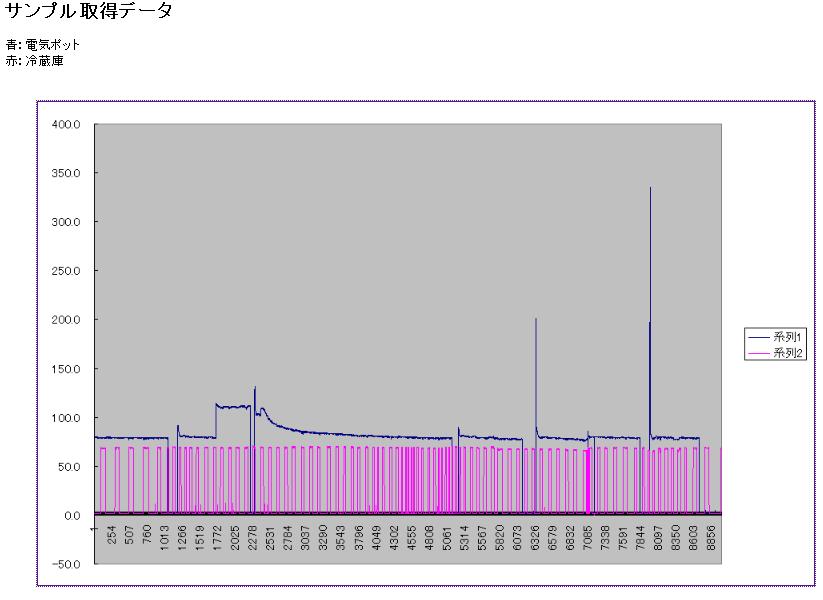The width and height of the screenshot is (823, 600).
Task: Click the 2278 x-axis label
Action: (253, 538)
